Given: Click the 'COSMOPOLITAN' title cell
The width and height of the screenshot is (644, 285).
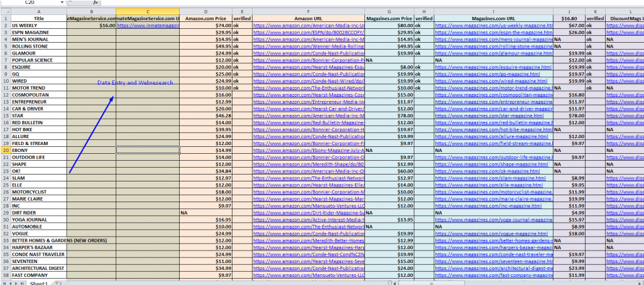Looking at the screenshot, I should [39, 95].
